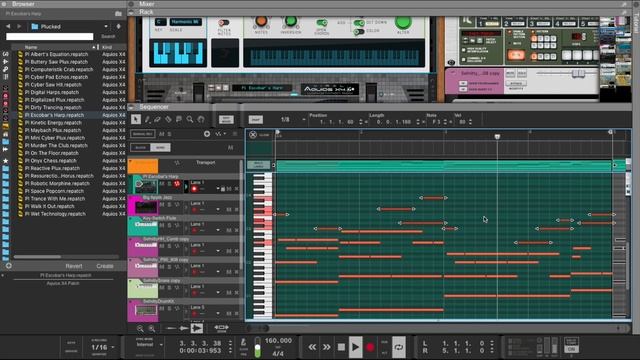Open the Plucked folder dropdown in browser
Screen dimensions: 640x360
(106, 26)
